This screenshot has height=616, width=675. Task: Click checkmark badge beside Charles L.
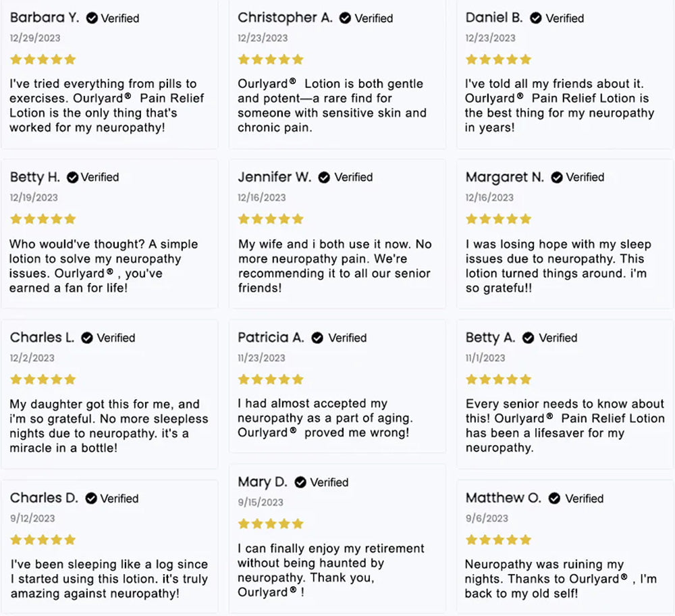pos(87,338)
